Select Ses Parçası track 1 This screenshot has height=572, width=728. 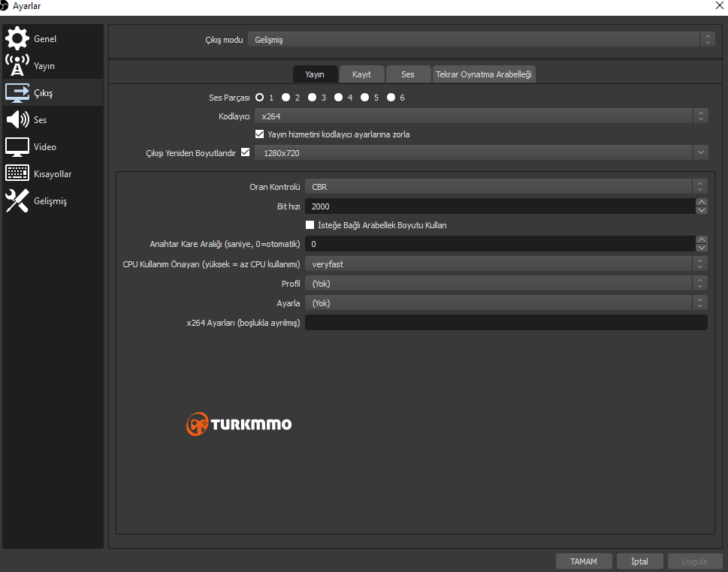click(x=259, y=98)
